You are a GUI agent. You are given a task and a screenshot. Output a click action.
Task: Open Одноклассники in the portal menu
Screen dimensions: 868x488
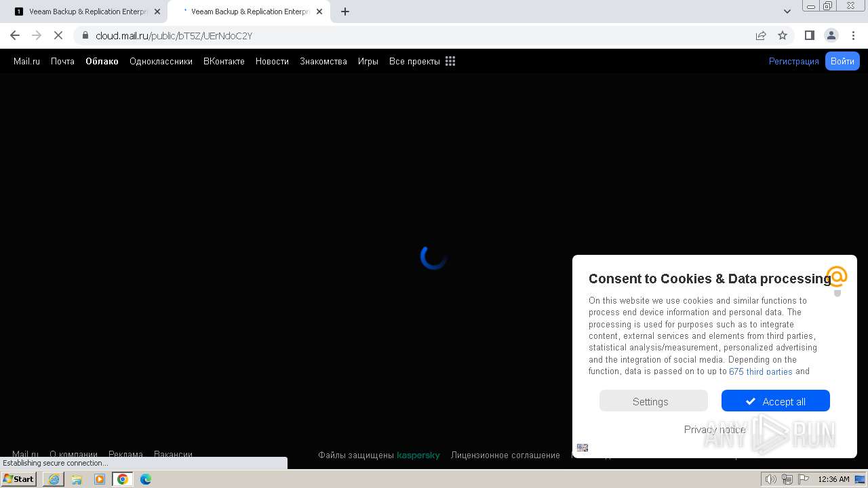click(161, 61)
